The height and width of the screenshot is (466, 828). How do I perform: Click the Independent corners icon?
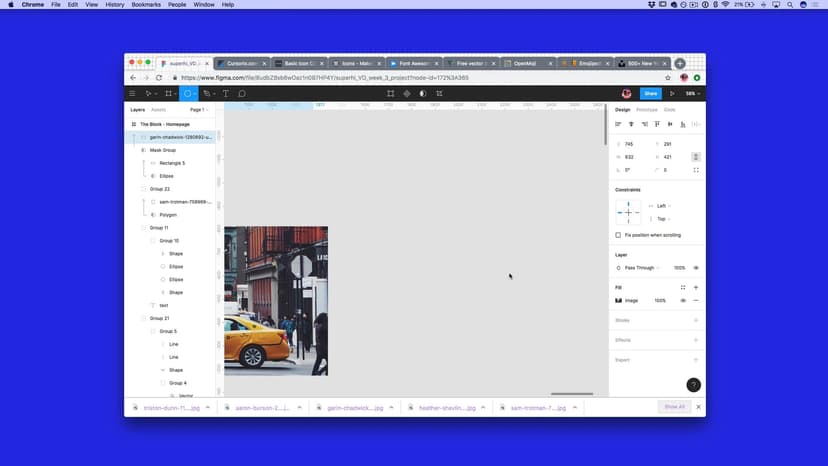[x=696, y=170]
